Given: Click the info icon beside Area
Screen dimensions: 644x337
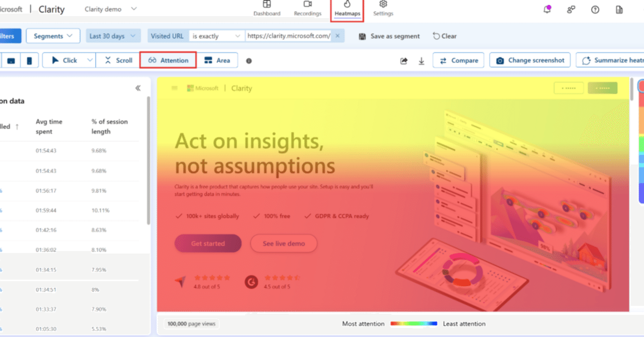Looking at the screenshot, I should point(249,60).
